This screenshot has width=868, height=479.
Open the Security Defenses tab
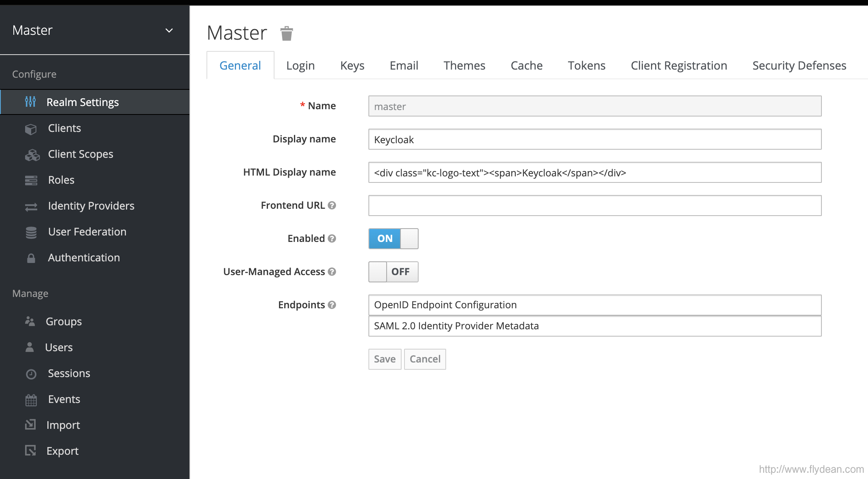[799, 66]
